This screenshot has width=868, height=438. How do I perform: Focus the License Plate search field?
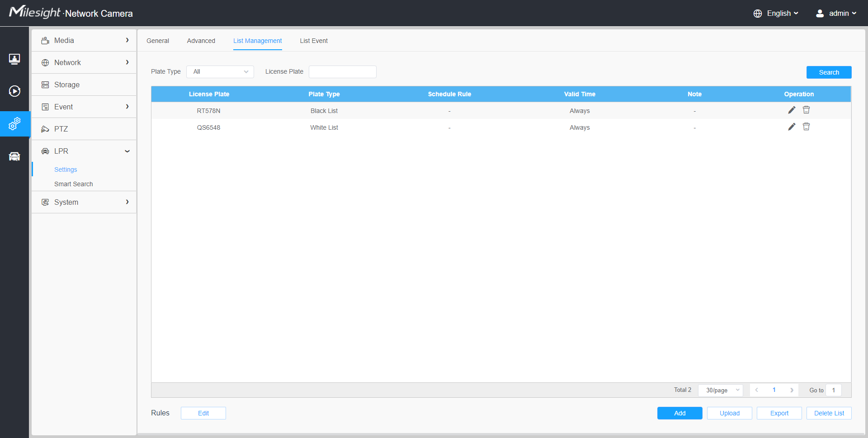tap(342, 72)
